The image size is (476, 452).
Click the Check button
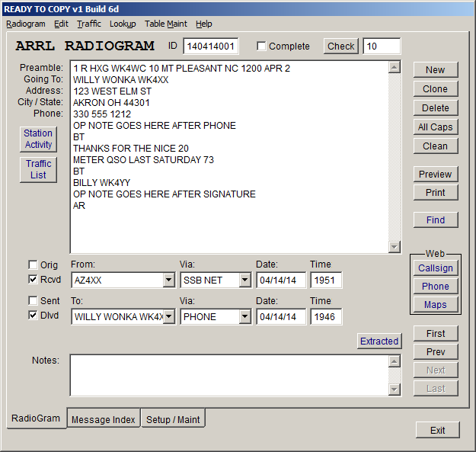(340, 46)
